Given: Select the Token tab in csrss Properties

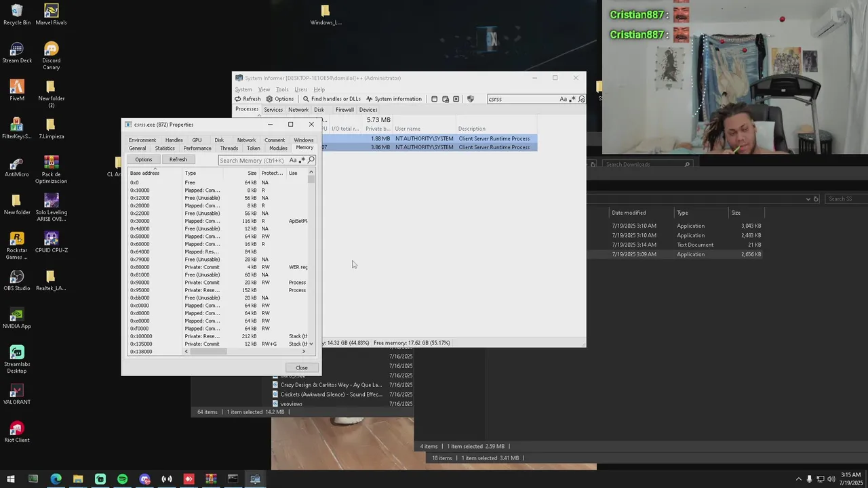Looking at the screenshot, I should coord(254,148).
